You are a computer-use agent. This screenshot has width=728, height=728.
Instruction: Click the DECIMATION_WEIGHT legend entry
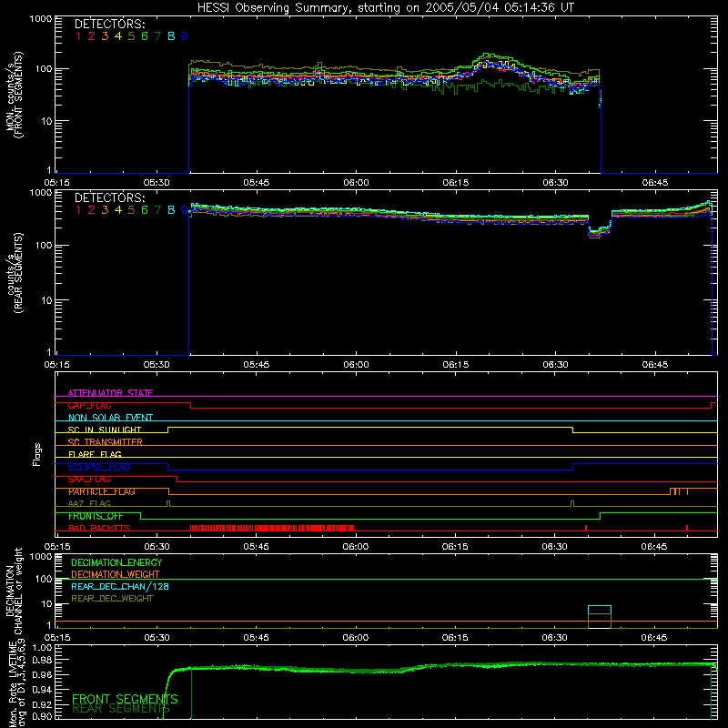pyautogui.click(x=116, y=574)
